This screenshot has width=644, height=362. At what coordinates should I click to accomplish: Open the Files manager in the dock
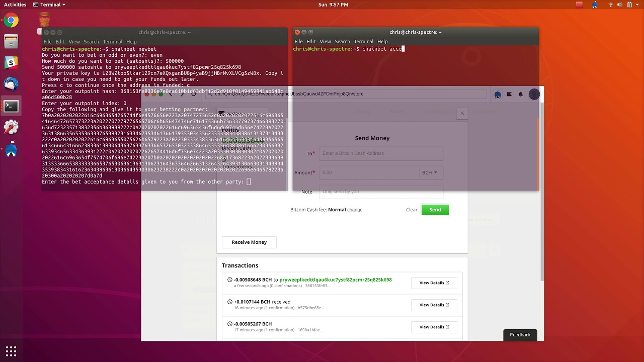click(x=11, y=41)
